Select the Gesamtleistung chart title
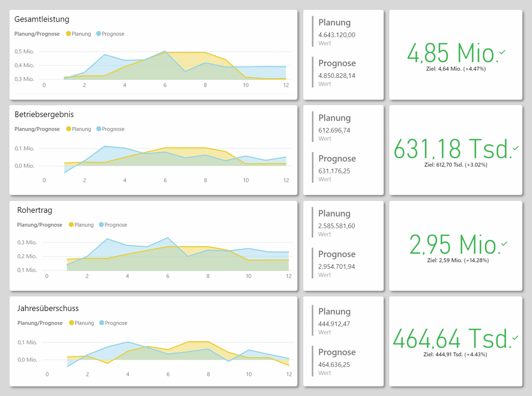532x396 pixels. 42,19
